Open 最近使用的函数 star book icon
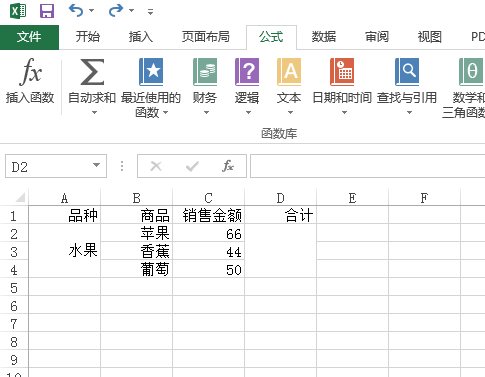This screenshot has height=377, width=485. (151, 72)
